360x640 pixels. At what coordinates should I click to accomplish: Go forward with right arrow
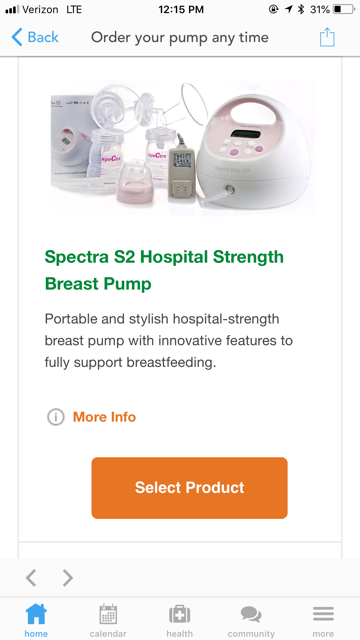pos(68,578)
